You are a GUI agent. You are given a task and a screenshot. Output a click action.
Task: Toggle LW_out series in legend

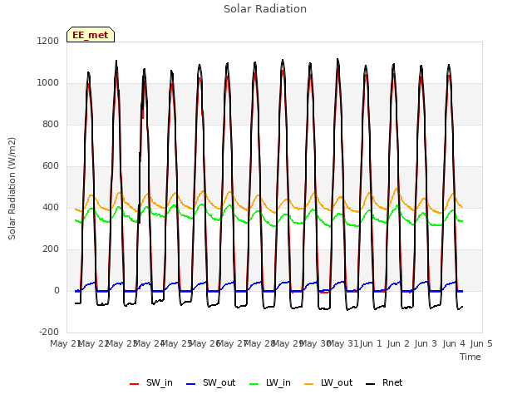(328, 383)
